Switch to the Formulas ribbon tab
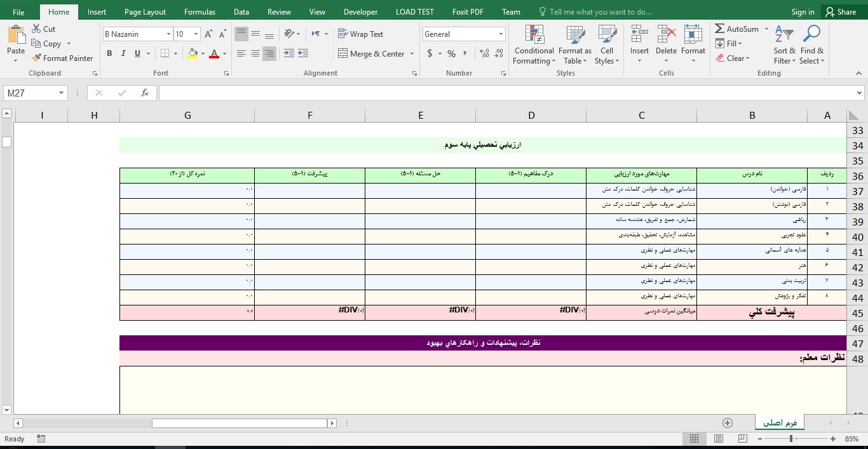The image size is (868, 449). [x=200, y=11]
